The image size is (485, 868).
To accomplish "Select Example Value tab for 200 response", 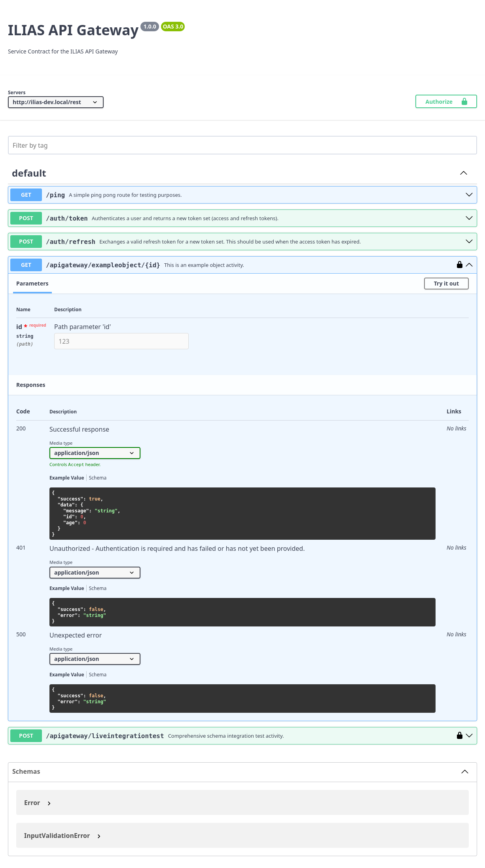I will [66, 478].
